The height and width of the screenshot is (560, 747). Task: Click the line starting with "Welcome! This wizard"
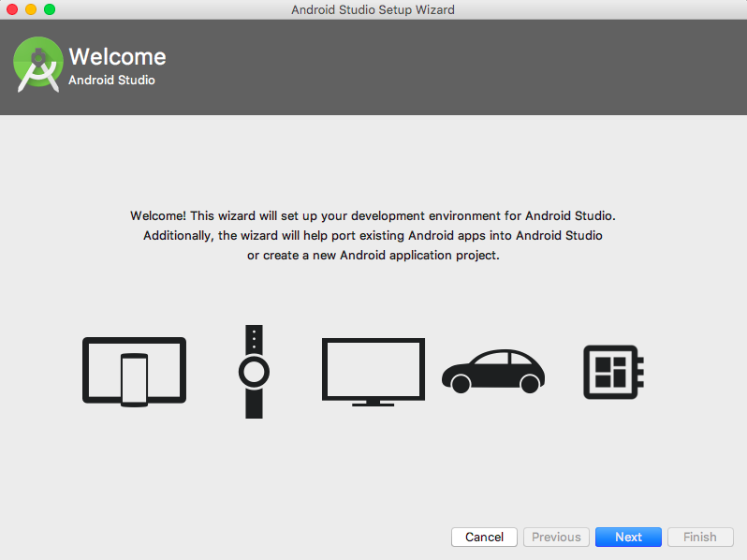373,216
